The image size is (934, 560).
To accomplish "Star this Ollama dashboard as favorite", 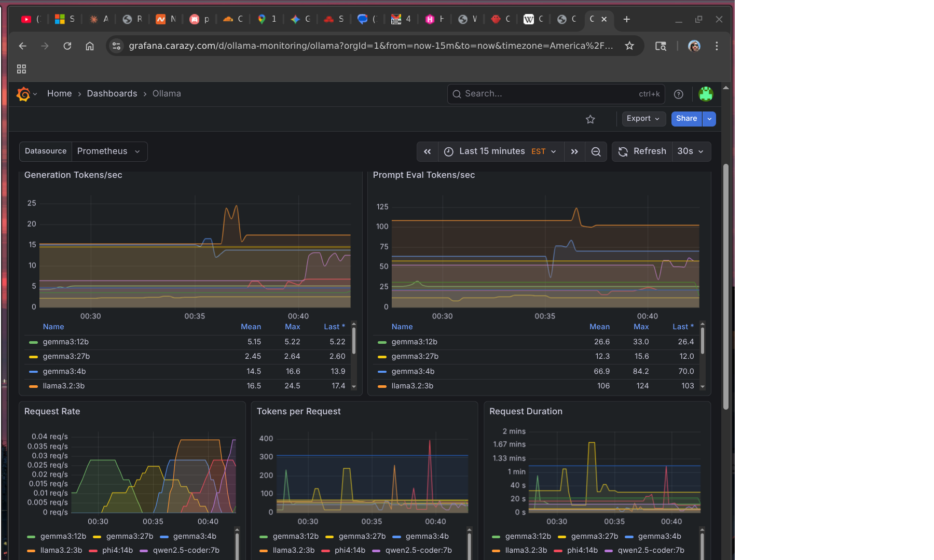I will 590,119.
